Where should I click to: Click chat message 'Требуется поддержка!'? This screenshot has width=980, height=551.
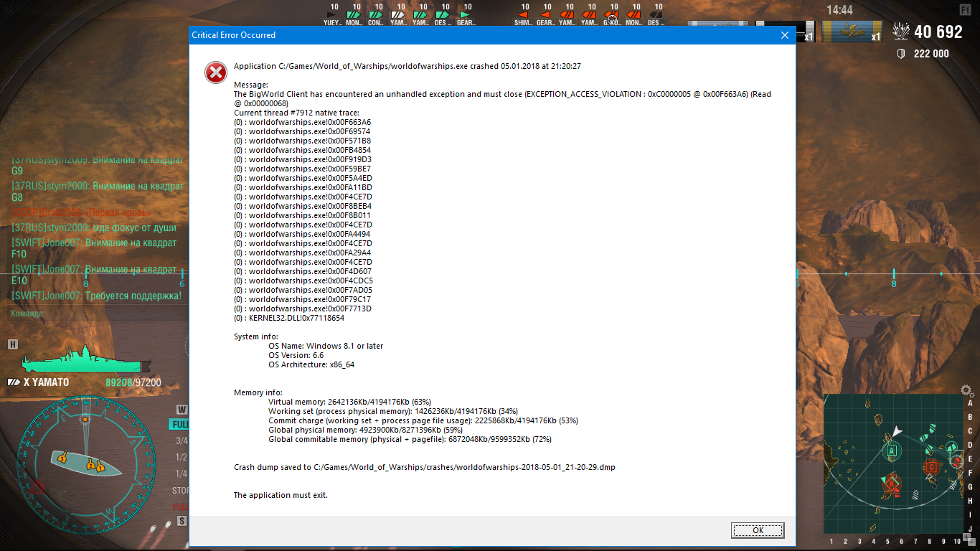(x=133, y=296)
